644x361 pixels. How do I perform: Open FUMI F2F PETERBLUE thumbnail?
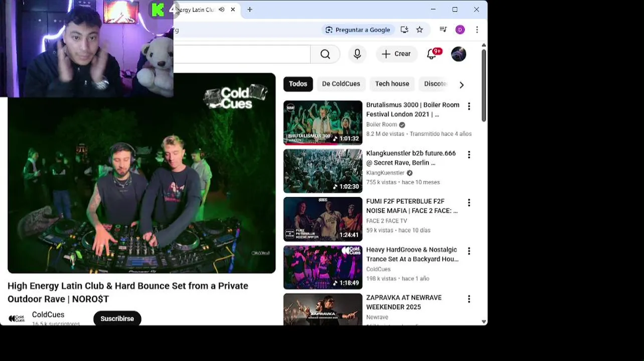[x=323, y=219]
